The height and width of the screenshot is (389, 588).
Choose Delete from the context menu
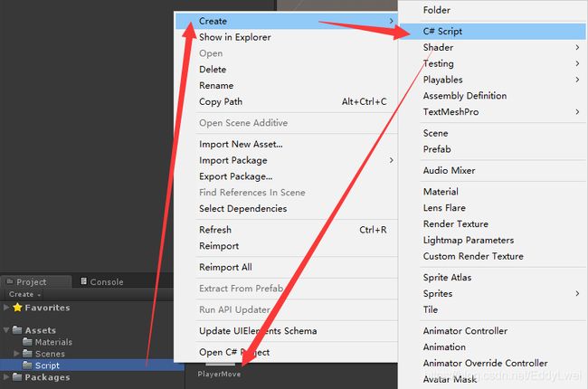coord(287,70)
